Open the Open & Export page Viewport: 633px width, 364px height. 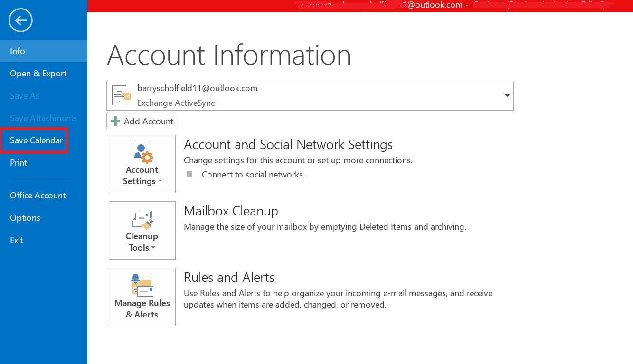tap(44, 74)
